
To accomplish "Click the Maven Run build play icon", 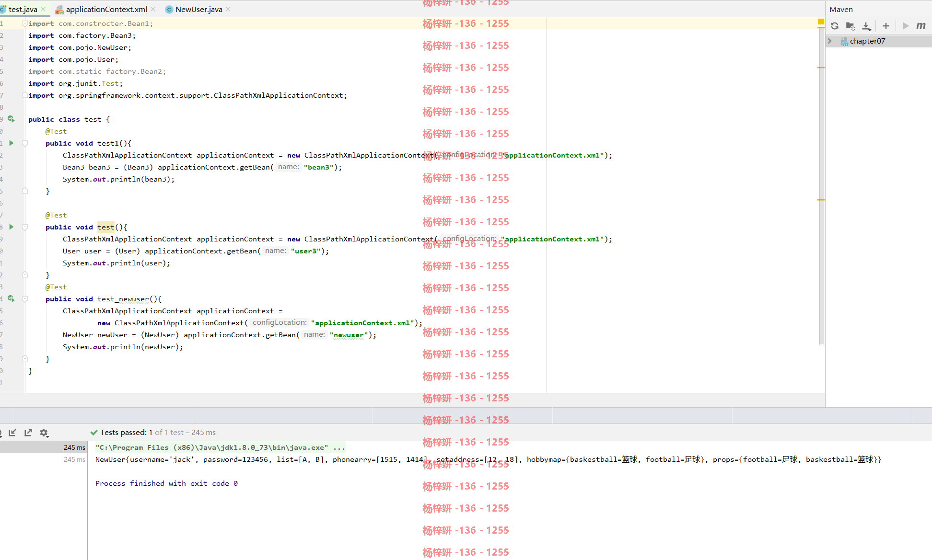I will (906, 26).
